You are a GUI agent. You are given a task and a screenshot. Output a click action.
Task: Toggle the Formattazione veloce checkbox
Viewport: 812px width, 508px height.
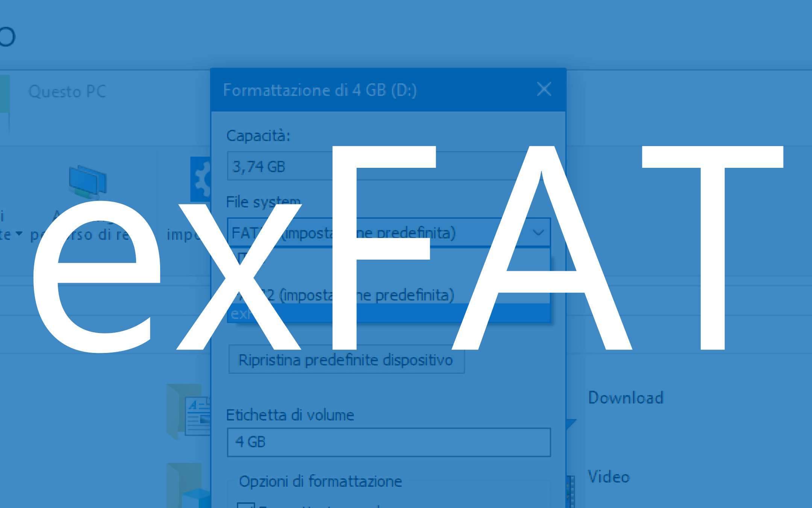click(x=246, y=505)
